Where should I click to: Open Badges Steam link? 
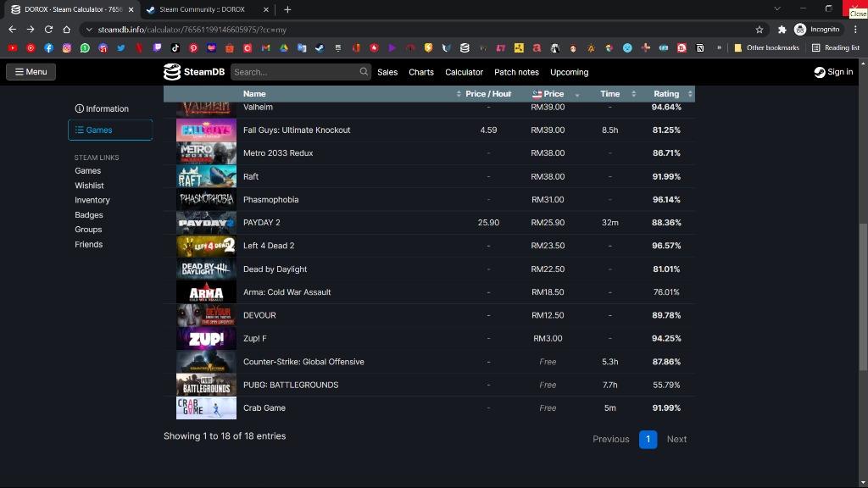pyautogui.click(x=88, y=214)
